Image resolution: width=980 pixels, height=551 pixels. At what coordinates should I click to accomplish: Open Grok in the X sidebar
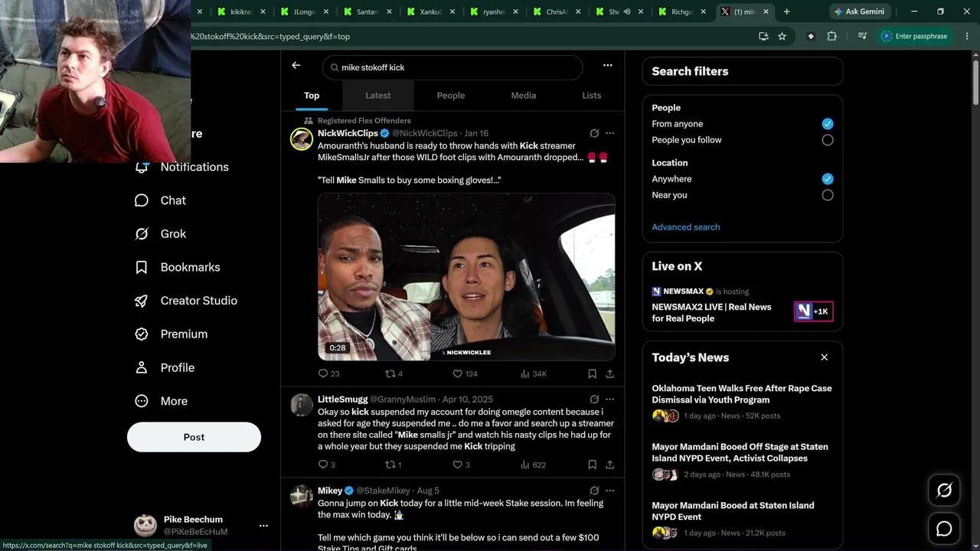point(162,234)
